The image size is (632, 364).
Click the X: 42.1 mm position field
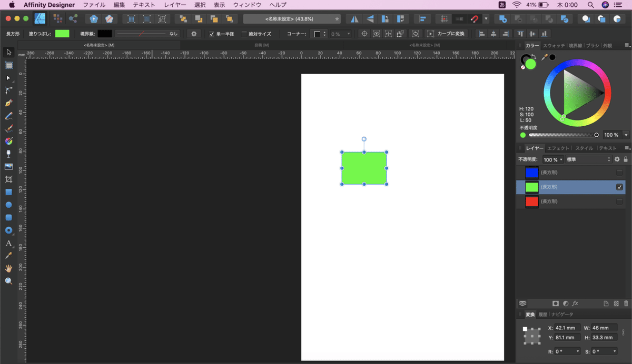tap(568, 328)
